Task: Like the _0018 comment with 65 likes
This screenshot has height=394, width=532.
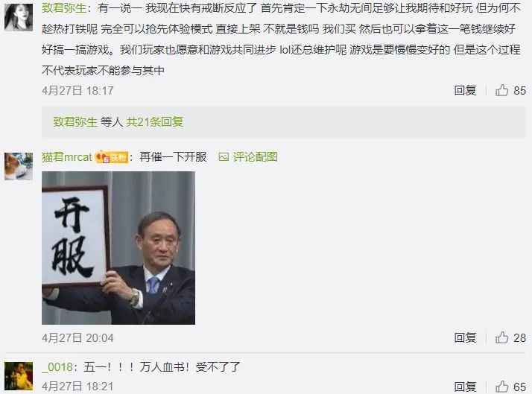Action: tap(501, 387)
